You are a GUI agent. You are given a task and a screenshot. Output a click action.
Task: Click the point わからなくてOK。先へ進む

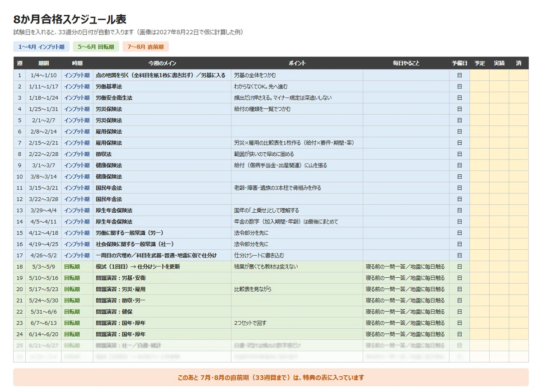pos(297,86)
